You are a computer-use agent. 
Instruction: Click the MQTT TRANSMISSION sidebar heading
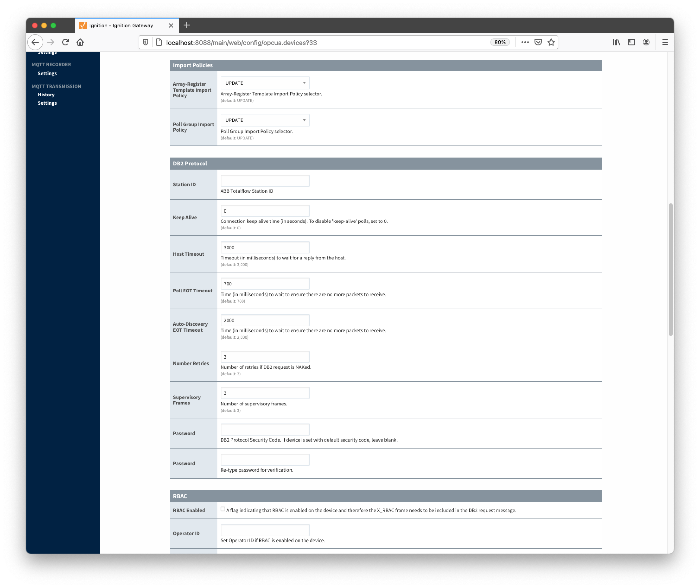[x=56, y=86]
